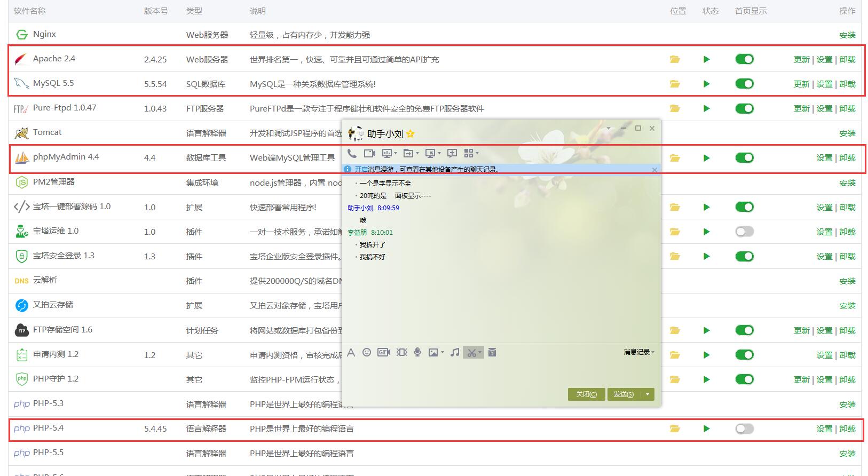This screenshot has width=868, height=476.
Task: Click the 软件名称 column header
Action: pyautogui.click(x=30, y=11)
